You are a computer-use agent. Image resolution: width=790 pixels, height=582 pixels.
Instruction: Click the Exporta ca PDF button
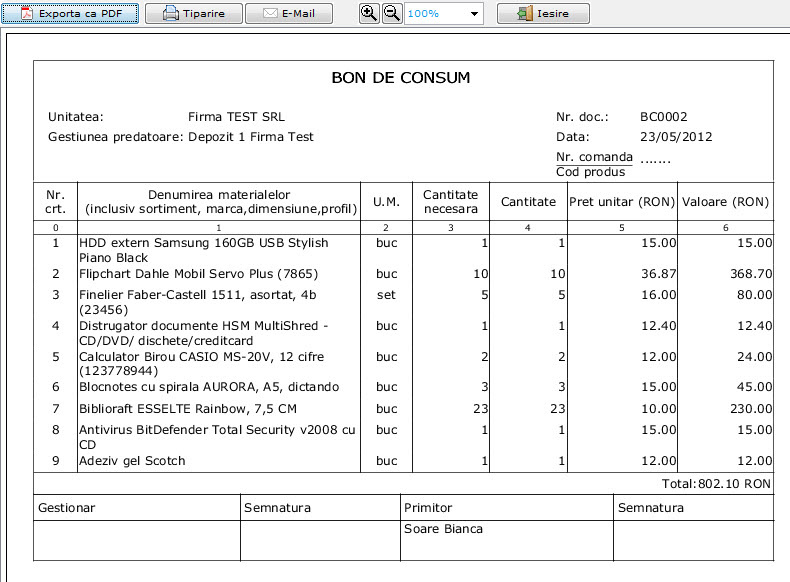70,14
